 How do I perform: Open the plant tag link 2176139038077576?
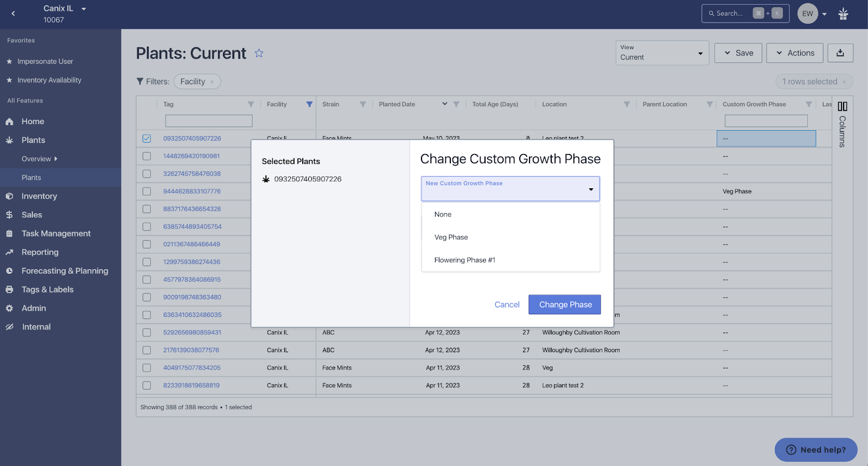[x=191, y=350]
